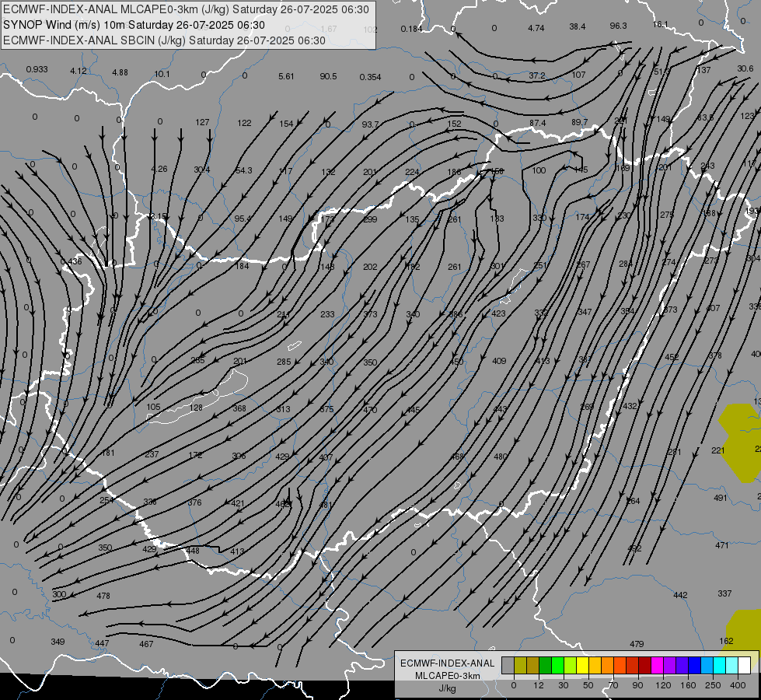The width and height of the screenshot is (761, 700).
Task: Click the dark green legend swatch
Action: 546,665
